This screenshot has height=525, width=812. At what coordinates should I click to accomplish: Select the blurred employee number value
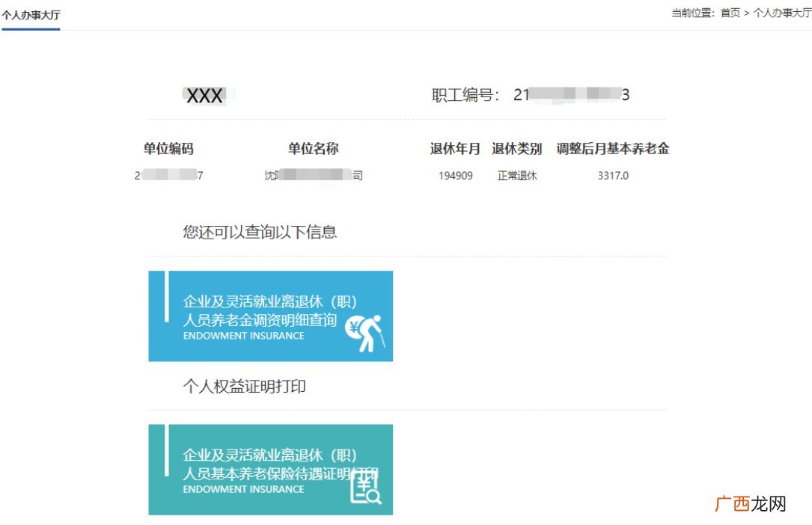click(x=572, y=95)
